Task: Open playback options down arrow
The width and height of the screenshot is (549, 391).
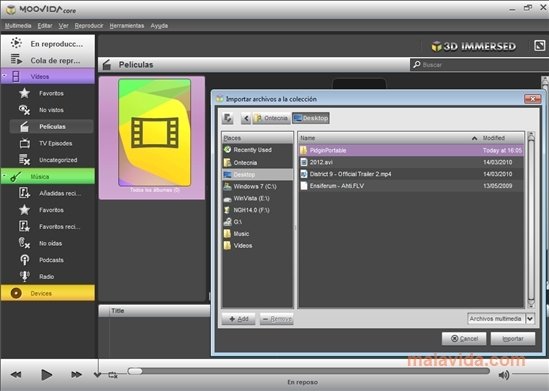Action: point(97,375)
